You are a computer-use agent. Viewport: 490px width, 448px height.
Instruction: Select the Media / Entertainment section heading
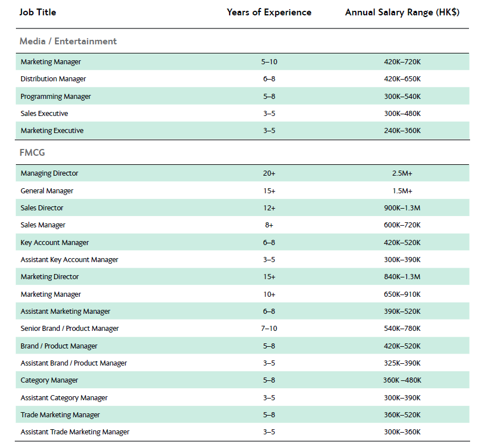pyautogui.click(x=68, y=41)
